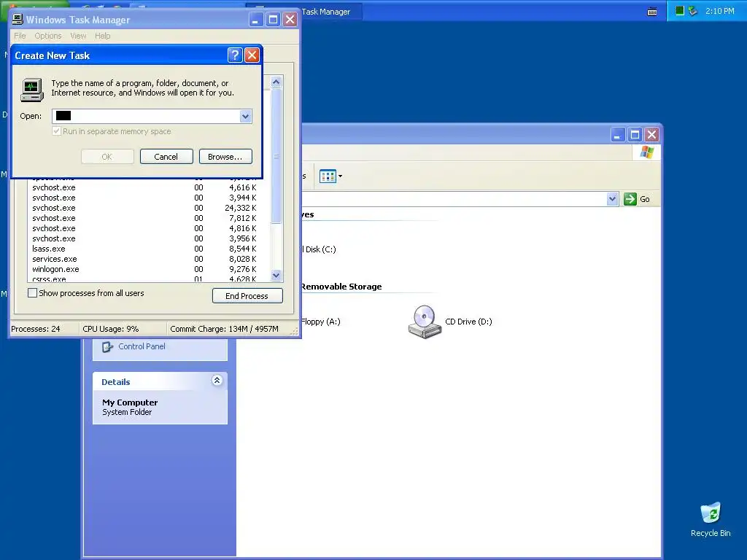747x560 pixels.
Task: Open the View menu in Task Manager
Action: [x=78, y=36]
